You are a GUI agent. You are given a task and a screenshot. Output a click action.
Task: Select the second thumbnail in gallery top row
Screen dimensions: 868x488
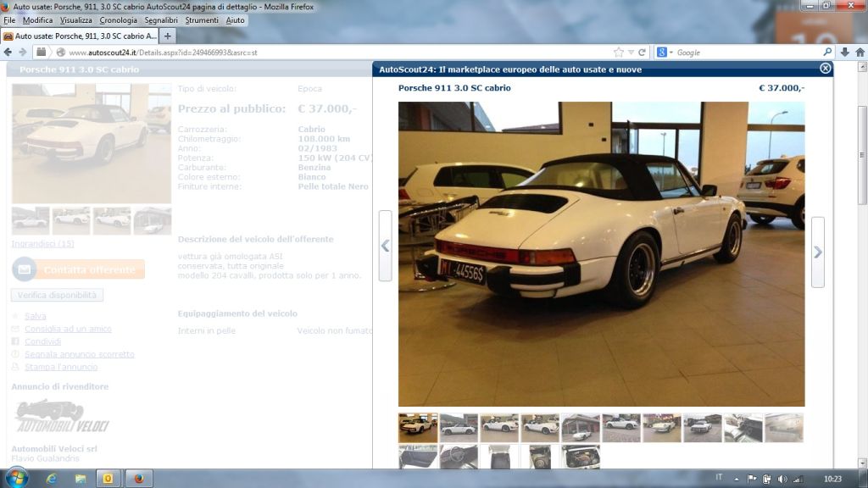459,428
